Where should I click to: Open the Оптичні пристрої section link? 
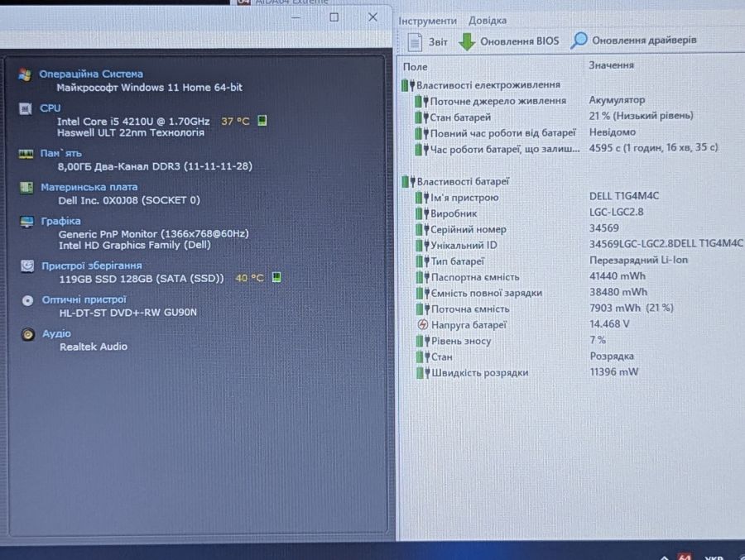(x=84, y=299)
